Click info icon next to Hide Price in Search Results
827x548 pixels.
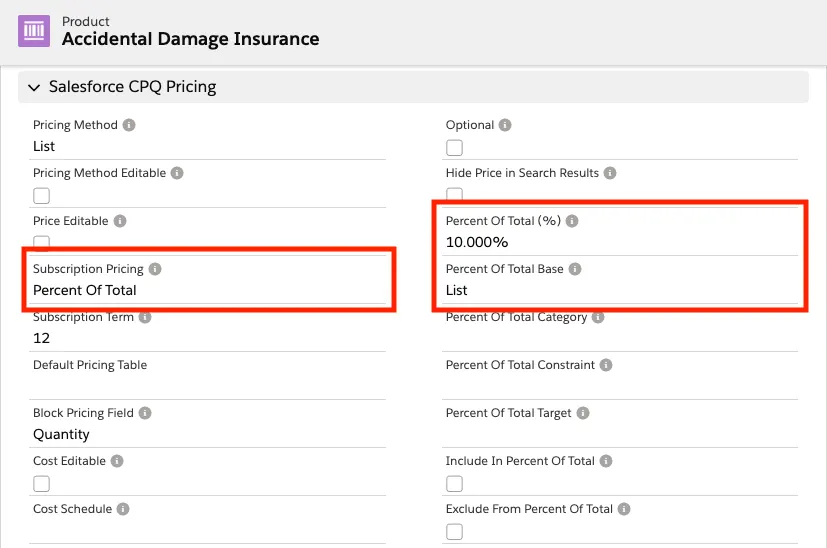[x=610, y=173]
